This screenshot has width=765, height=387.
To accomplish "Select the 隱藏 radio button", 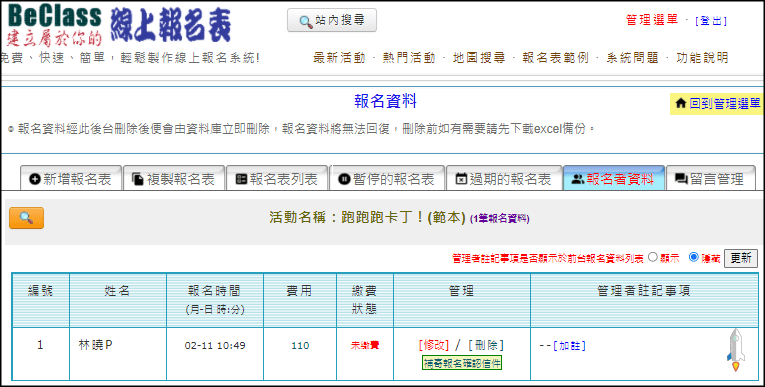I will tap(693, 257).
